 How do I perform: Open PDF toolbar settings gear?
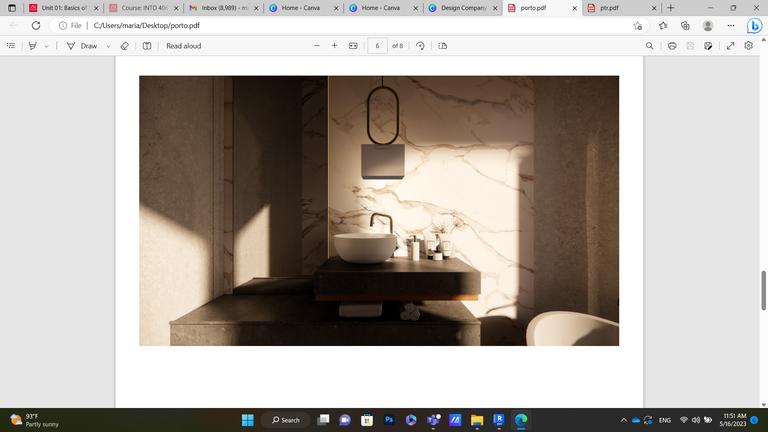[x=748, y=46]
